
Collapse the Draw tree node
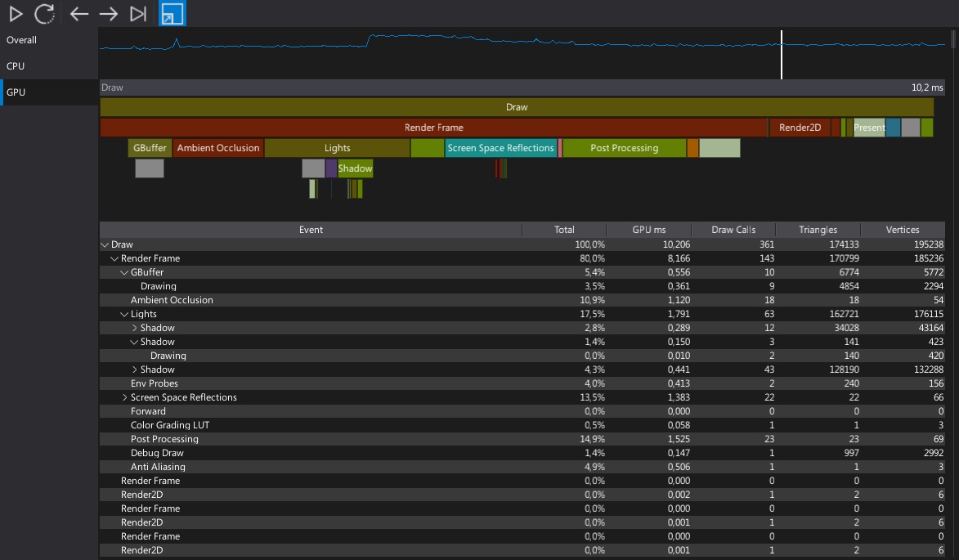[105, 244]
